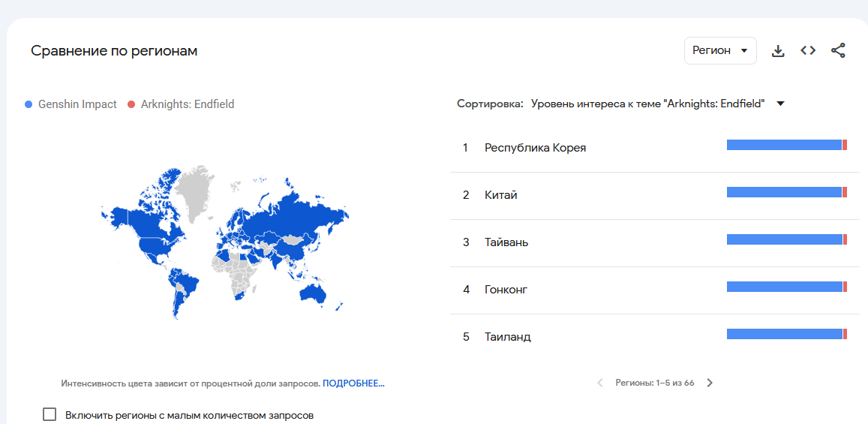Click the red Arknights: Endfield legend dot
Viewport: 868px width, 424px height.
tap(131, 104)
